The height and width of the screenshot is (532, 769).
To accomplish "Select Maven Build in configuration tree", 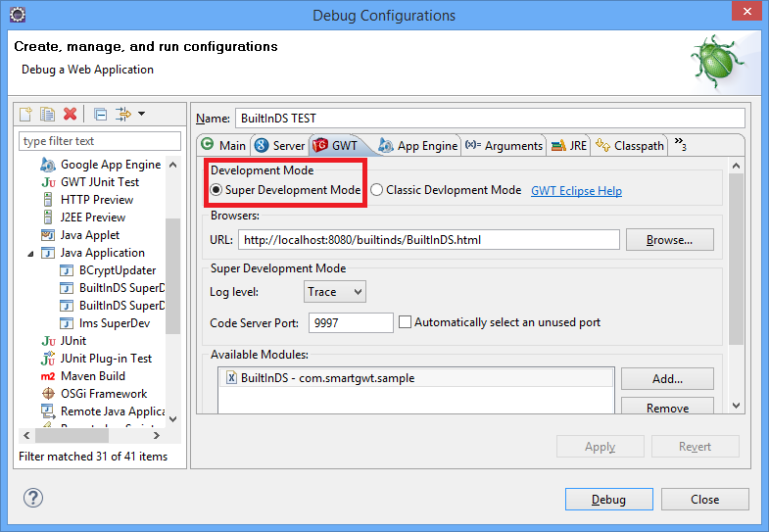I will 92,376.
